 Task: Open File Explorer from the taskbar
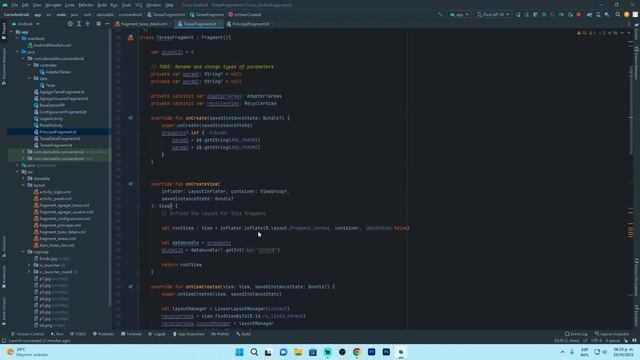tap(298, 352)
